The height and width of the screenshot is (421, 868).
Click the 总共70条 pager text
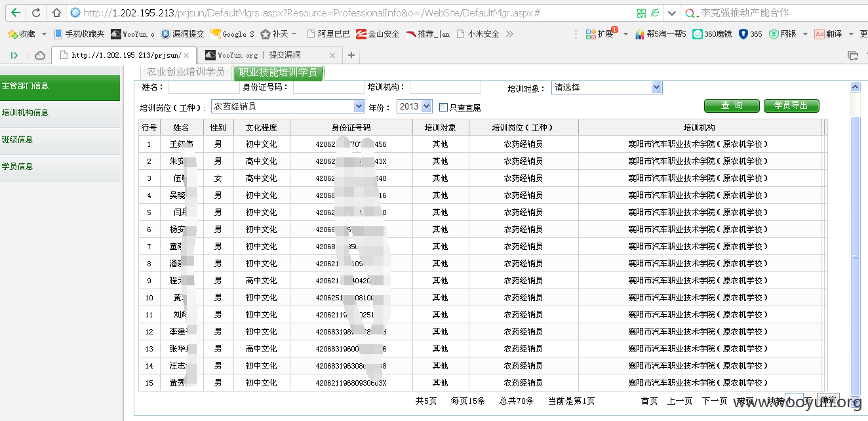(x=516, y=401)
